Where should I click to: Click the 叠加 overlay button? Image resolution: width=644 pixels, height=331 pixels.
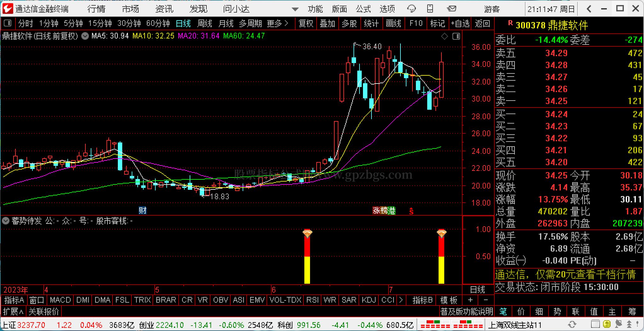(x=327, y=23)
